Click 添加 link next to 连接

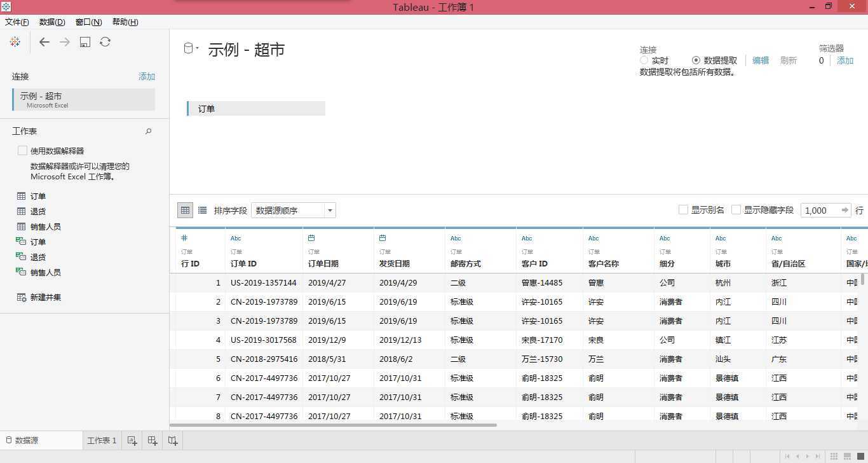coord(147,76)
